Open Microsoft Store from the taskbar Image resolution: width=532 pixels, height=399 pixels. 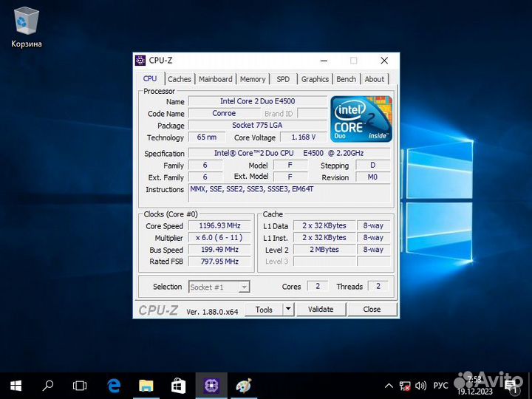(178, 386)
